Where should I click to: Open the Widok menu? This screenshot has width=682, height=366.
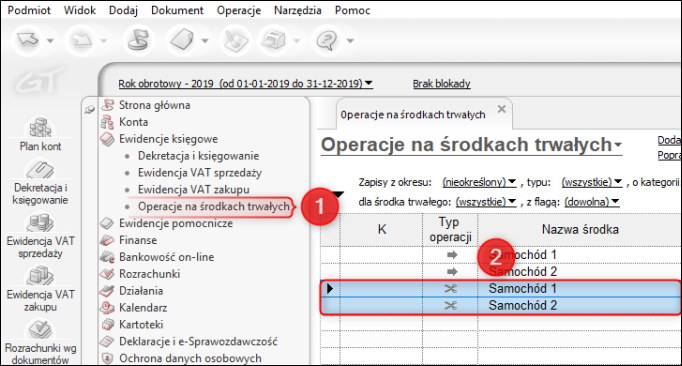tap(80, 10)
